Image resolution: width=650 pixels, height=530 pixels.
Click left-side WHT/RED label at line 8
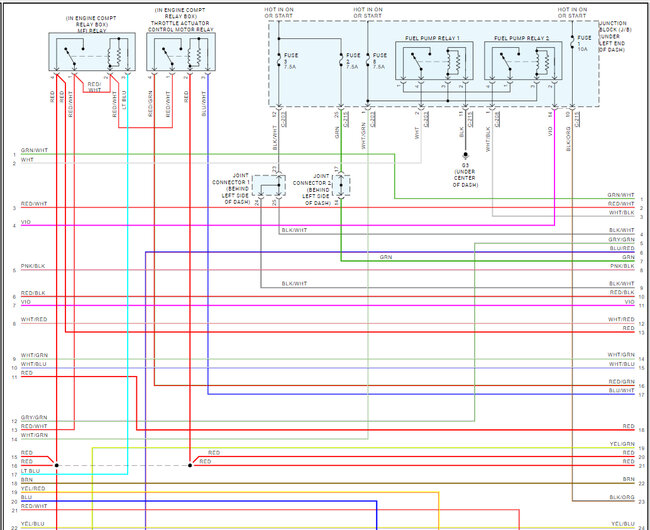click(34, 319)
